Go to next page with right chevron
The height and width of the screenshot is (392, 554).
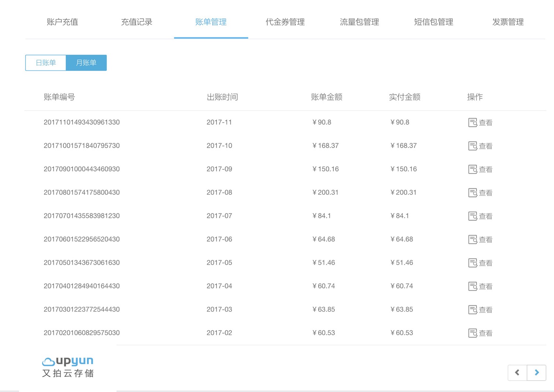pyautogui.click(x=537, y=372)
